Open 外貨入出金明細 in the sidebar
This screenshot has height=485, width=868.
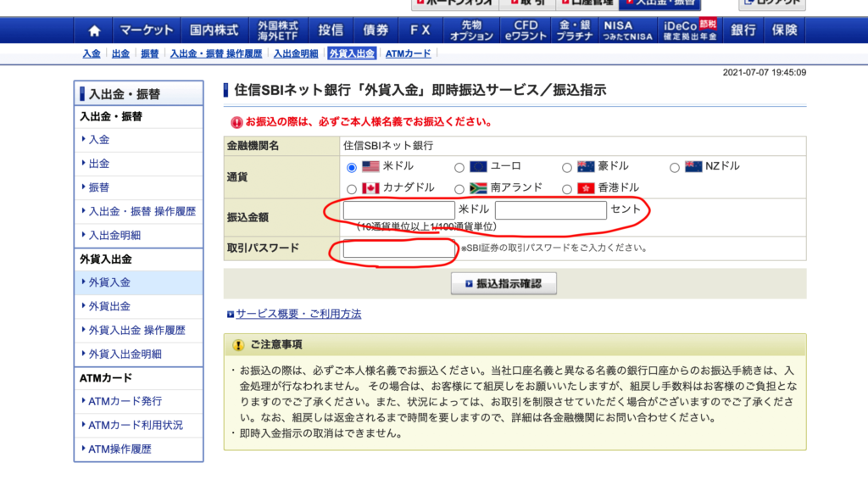[x=138, y=354]
